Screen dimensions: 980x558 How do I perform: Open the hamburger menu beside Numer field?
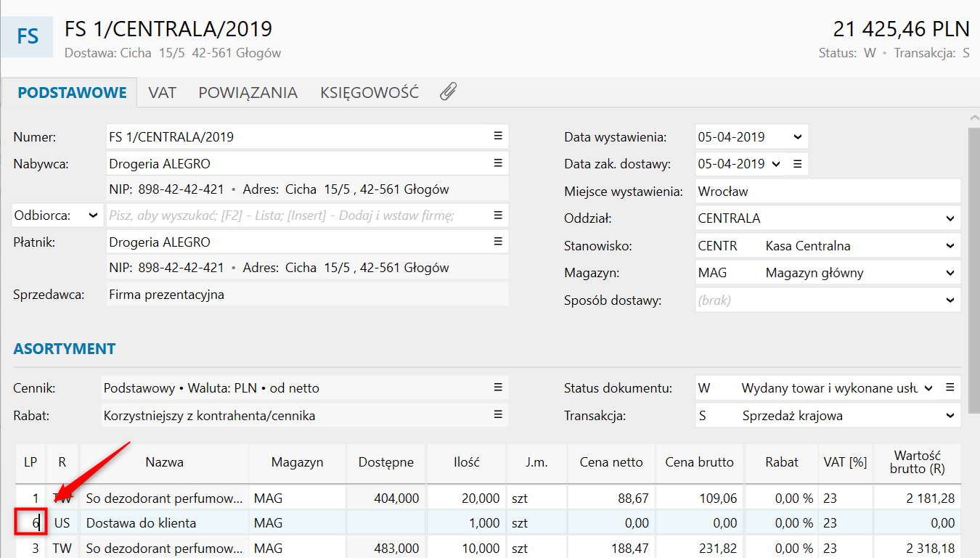(x=498, y=136)
